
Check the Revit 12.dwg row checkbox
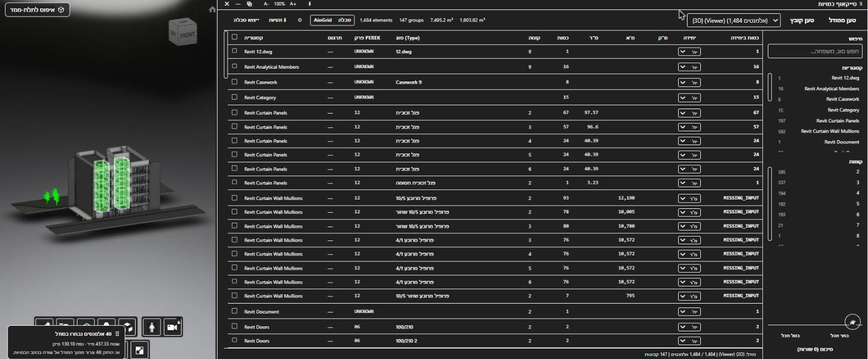pos(235,52)
